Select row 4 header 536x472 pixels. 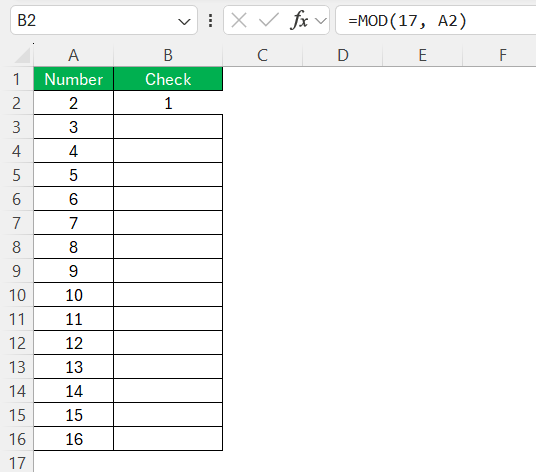click(16, 151)
